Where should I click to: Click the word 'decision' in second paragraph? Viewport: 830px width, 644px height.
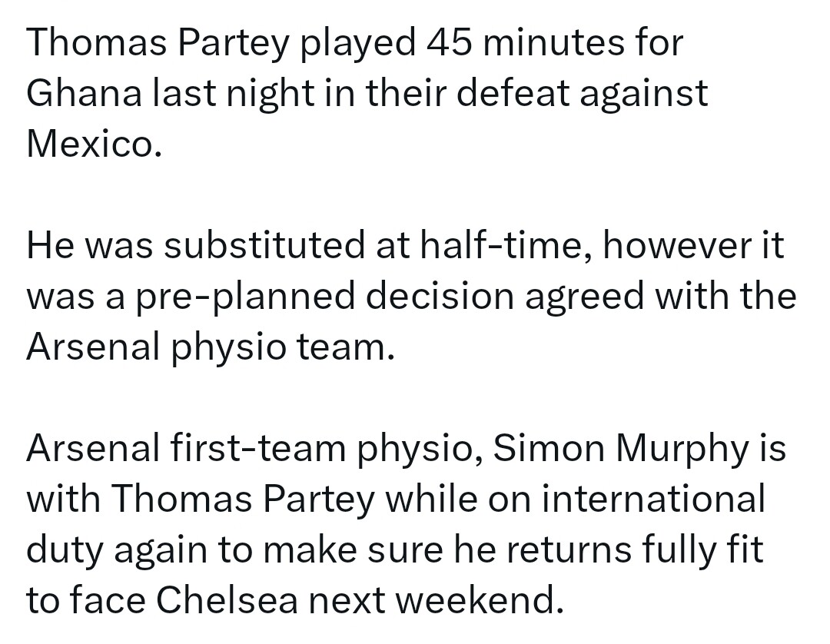click(x=440, y=297)
